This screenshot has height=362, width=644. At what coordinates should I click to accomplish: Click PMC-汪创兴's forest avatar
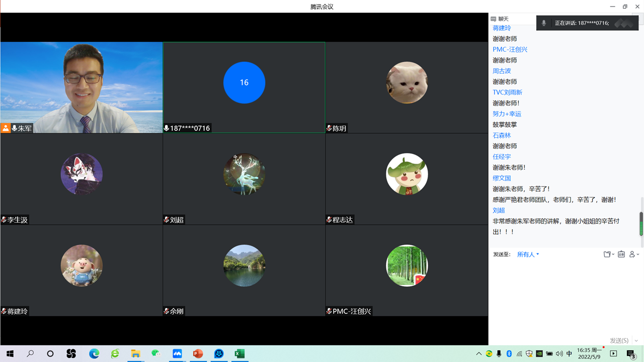click(x=407, y=265)
